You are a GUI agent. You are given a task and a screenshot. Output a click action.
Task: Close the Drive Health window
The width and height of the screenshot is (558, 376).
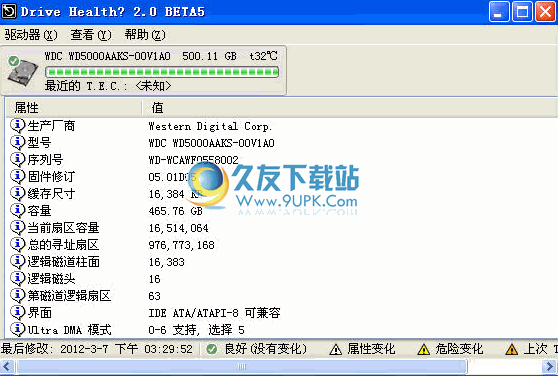546,11
